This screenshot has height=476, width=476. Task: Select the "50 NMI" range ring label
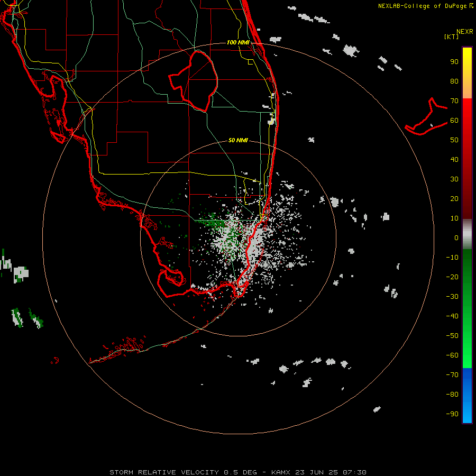pos(238,140)
